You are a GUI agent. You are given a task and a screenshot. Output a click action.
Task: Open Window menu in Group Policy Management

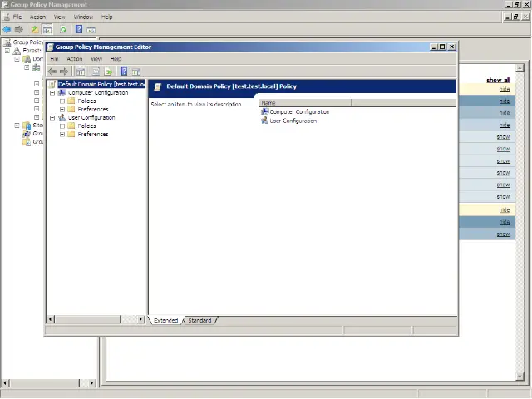pos(83,17)
